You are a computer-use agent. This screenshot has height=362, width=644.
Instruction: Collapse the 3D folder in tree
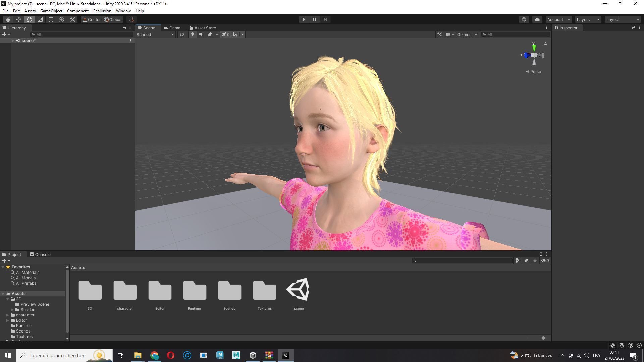pos(8,299)
